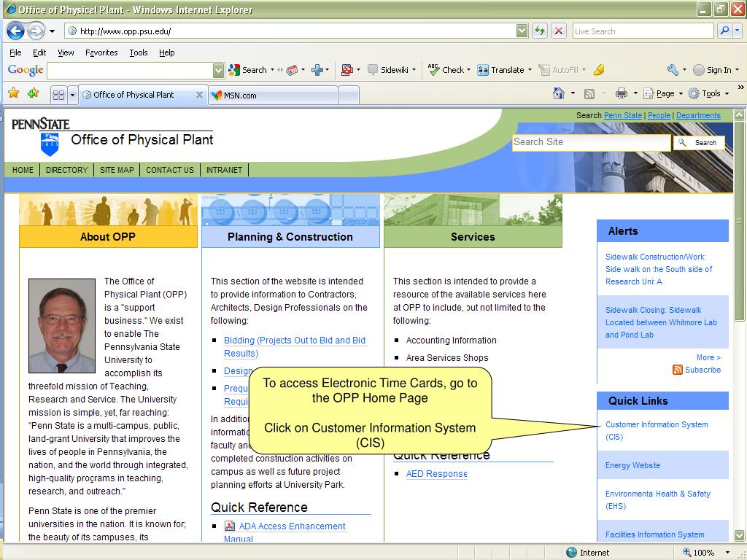
Task: Open the Favorites menu
Action: (101, 52)
